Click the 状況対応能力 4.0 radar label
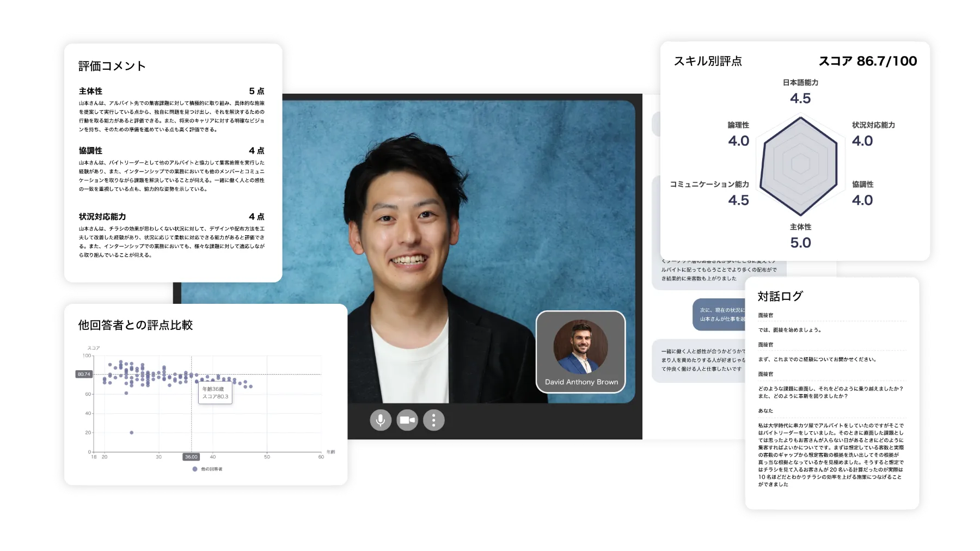980x551 pixels. click(873, 134)
